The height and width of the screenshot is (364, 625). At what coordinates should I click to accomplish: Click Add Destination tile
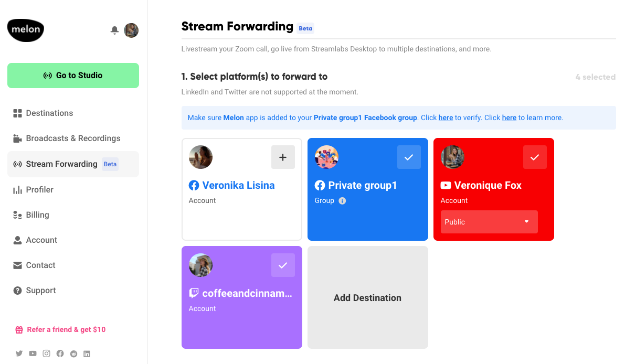point(367,297)
